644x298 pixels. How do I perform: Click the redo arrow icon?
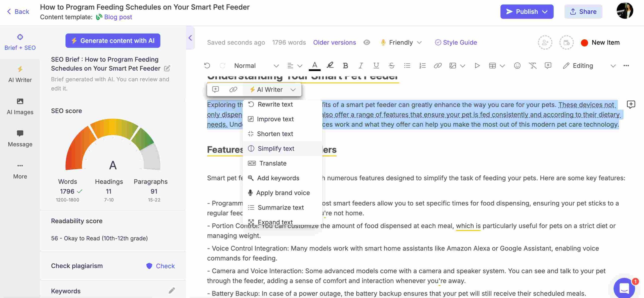tap(222, 66)
